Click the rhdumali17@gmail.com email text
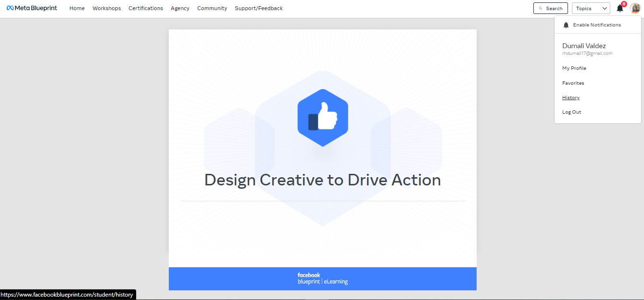Viewport: 644px width, 300px height. (x=587, y=53)
